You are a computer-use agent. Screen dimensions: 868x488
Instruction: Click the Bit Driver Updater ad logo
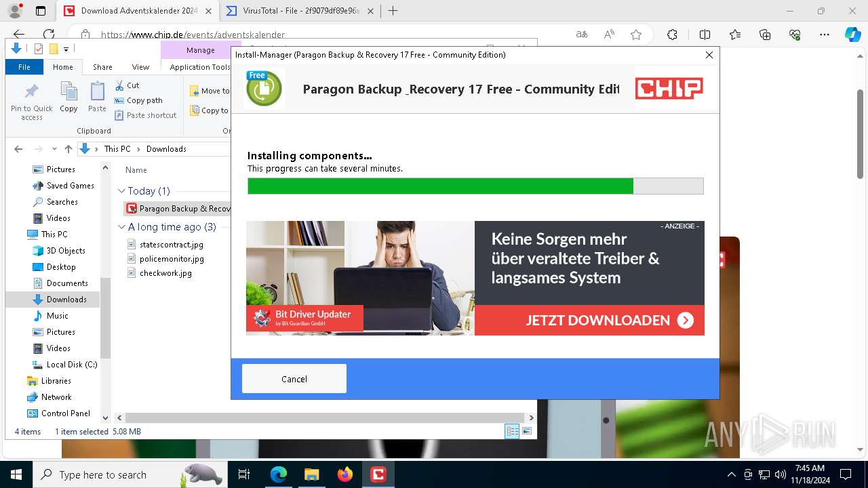point(304,318)
